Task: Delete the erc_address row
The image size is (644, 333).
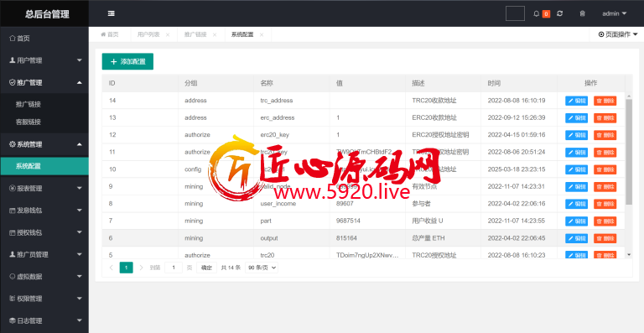Action: click(605, 117)
